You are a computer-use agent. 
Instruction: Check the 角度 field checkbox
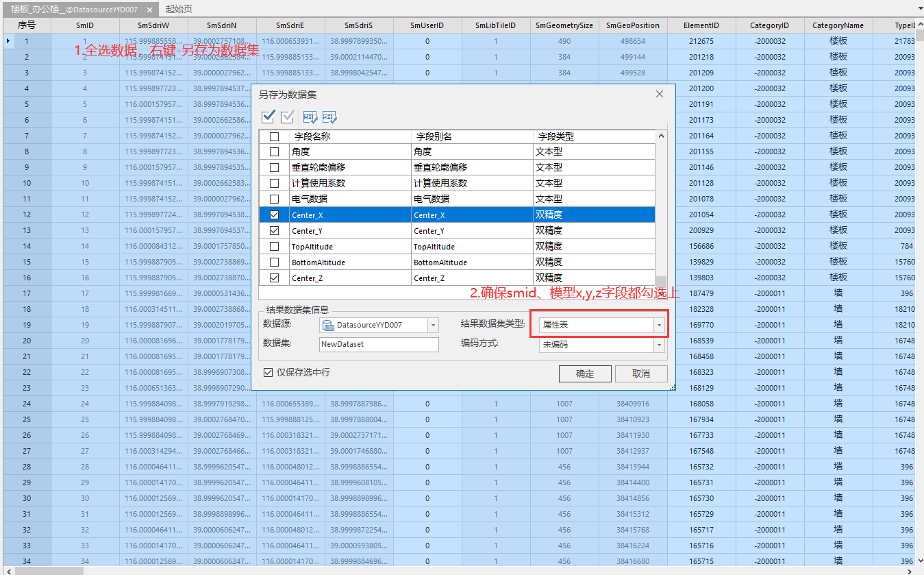pos(274,151)
